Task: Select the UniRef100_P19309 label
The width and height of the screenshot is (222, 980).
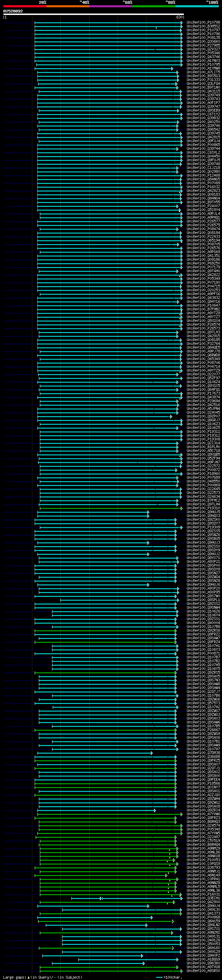Action: [203, 527]
